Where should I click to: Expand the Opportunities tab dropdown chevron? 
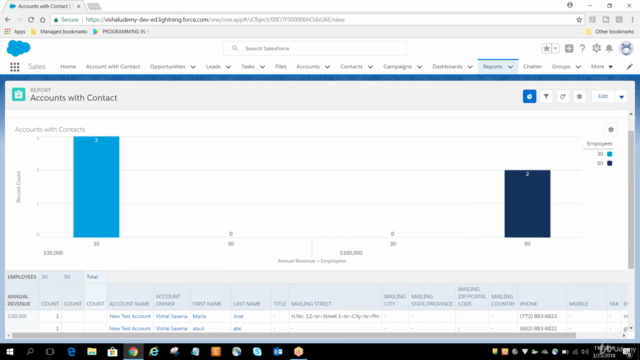coord(193,67)
